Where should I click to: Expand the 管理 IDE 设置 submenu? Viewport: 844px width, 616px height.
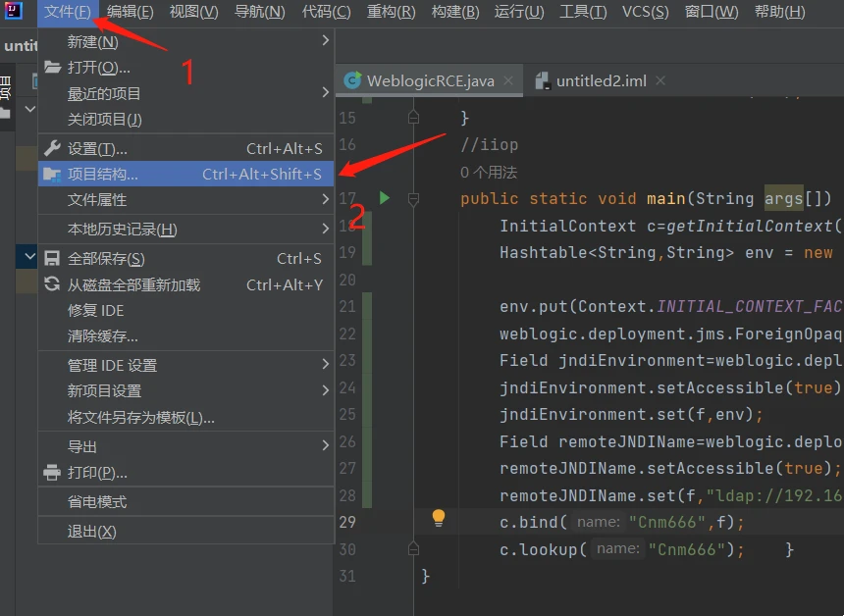click(x=186, y=365)
